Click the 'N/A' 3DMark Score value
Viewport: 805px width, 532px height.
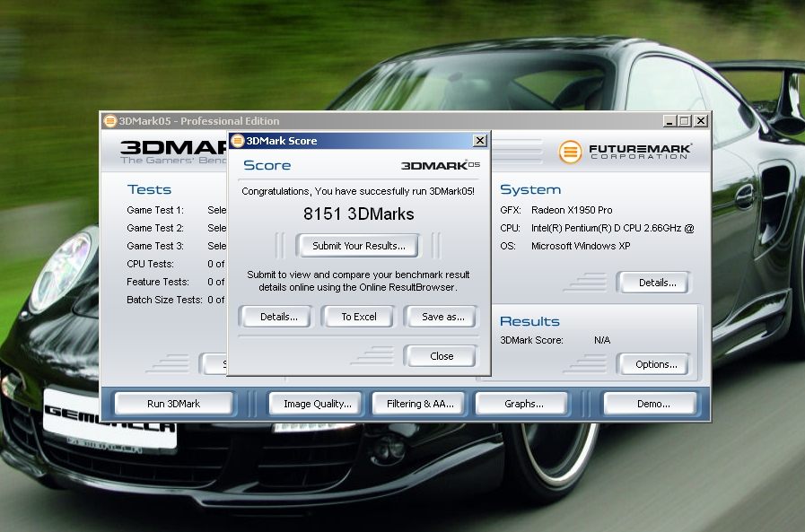(x=602, y=340)
